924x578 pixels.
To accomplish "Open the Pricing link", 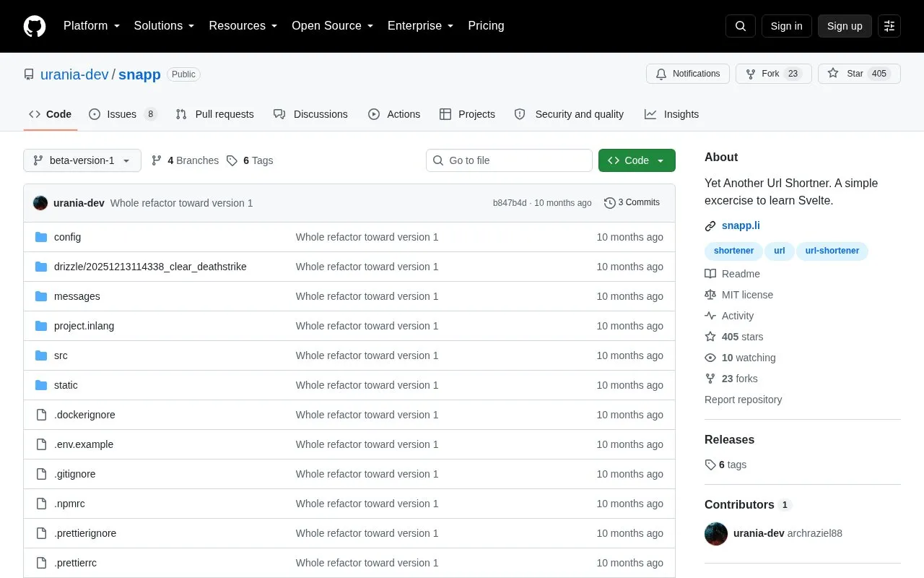I will [x=486, y=26].
